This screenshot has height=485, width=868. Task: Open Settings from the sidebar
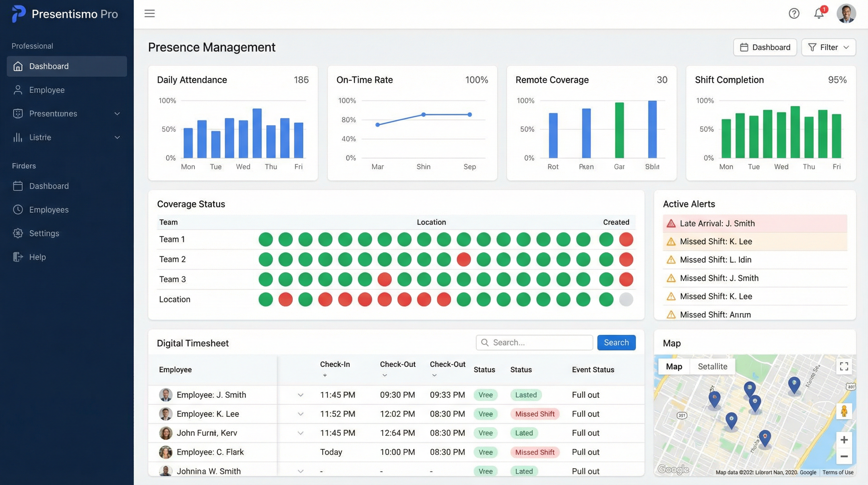click(x=44, y=233)
